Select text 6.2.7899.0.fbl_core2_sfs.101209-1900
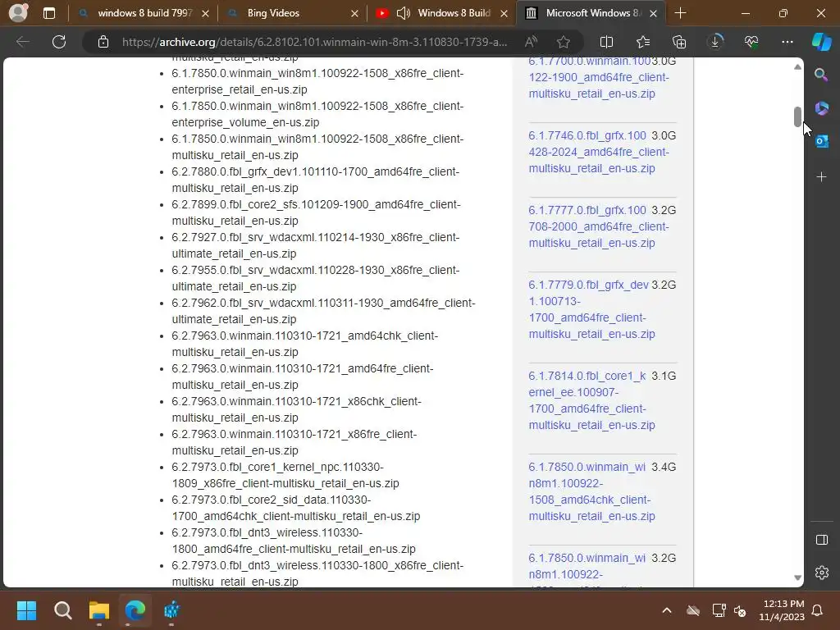Image resolution: width=840 pixels, height=630 pixels. (272, 204)
